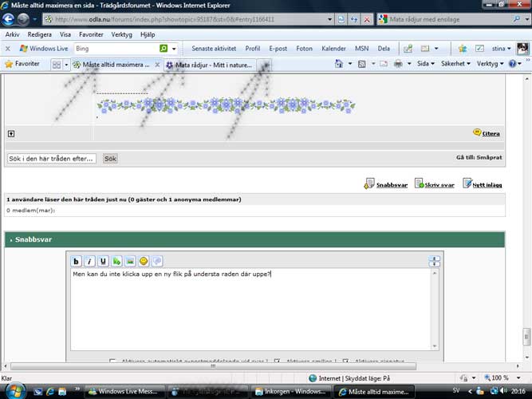Viewport: 532px width, 399px height.
Task: Click the thread search input field
Action: 51,159
